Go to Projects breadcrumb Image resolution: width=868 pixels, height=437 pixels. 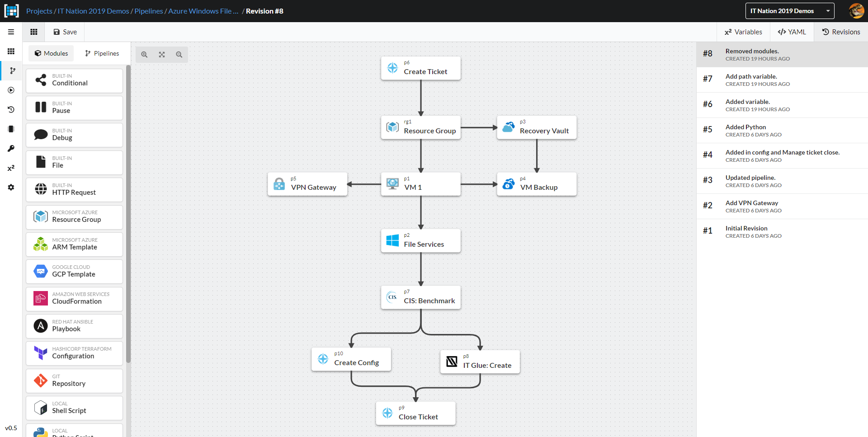[x=39, y=11]
